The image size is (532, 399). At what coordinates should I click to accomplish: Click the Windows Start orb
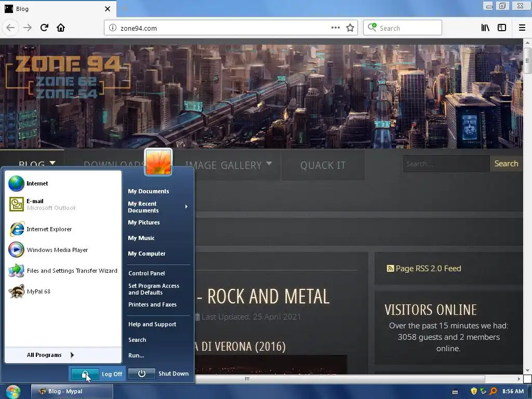click(13, 392)
